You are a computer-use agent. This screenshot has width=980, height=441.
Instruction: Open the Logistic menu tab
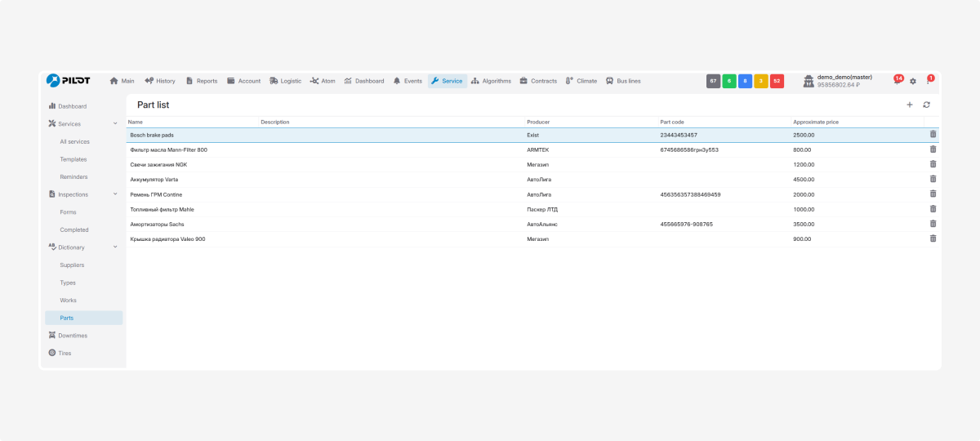point(285,81)
